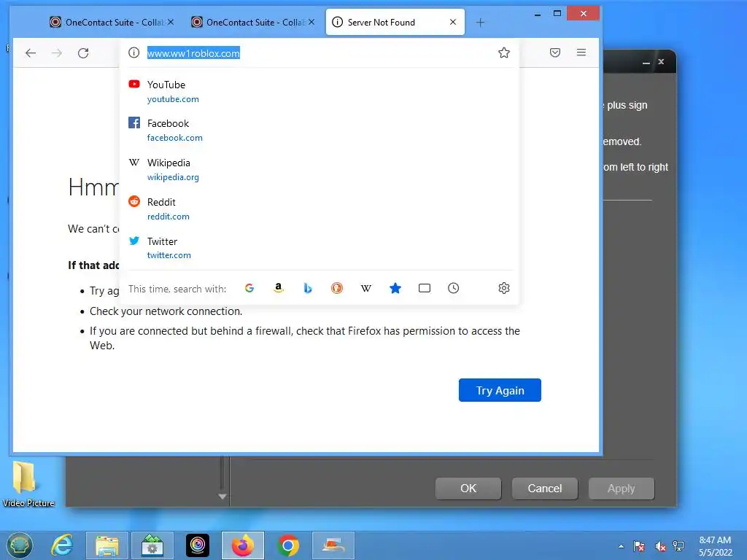The image size is (747, 560).
Task: Open the scanner app on the taskbar
Action: point(333,545)
